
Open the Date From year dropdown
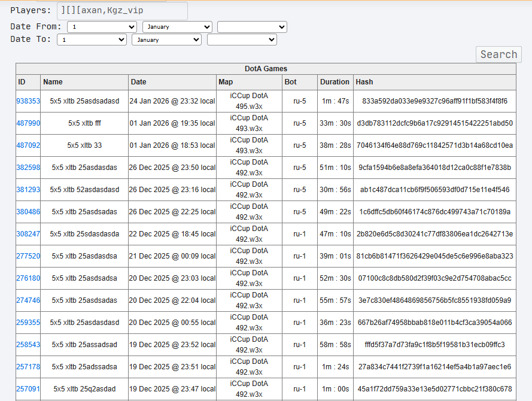(x=252, y=27)
